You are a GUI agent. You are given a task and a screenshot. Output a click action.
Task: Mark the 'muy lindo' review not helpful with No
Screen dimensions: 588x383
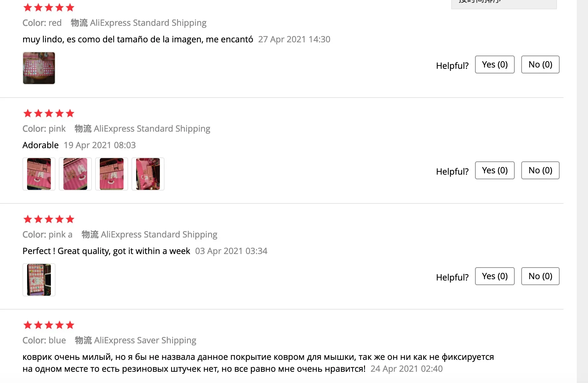pos(540,64)
